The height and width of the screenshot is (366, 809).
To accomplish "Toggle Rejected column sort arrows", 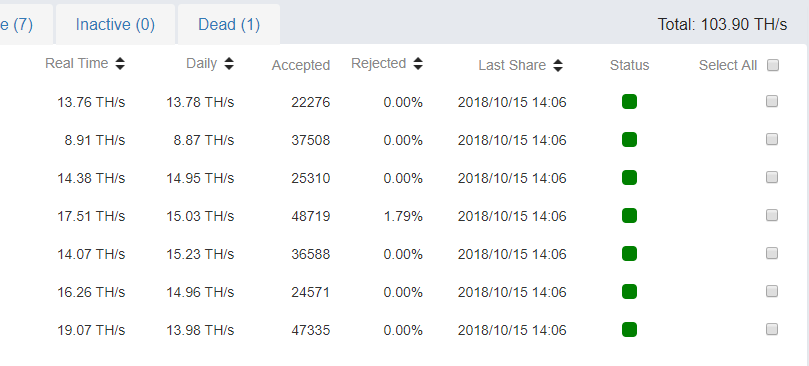I will [418, 63].
